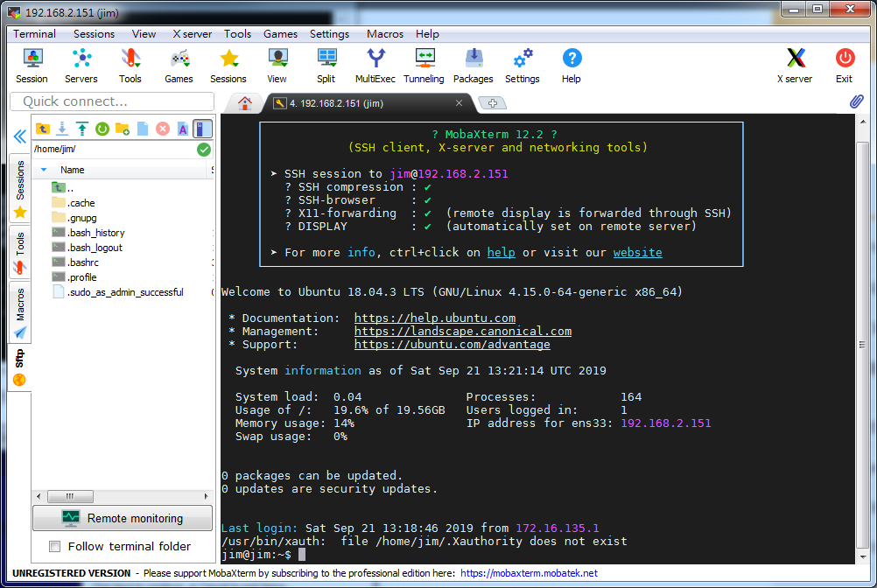Confirm path with green checkmark button
The width and height of the screenshot is (877, 588).
pos(204,150)
